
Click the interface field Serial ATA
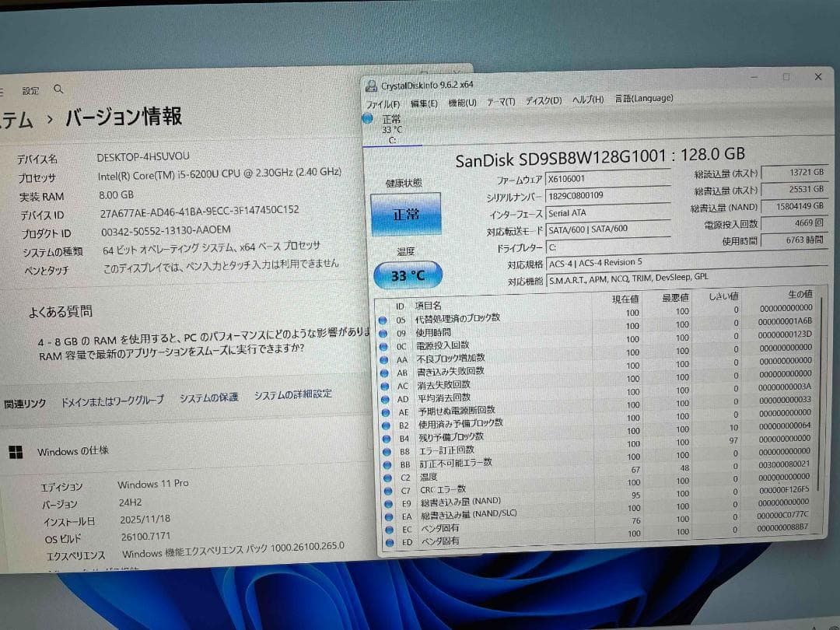[608, 212]
